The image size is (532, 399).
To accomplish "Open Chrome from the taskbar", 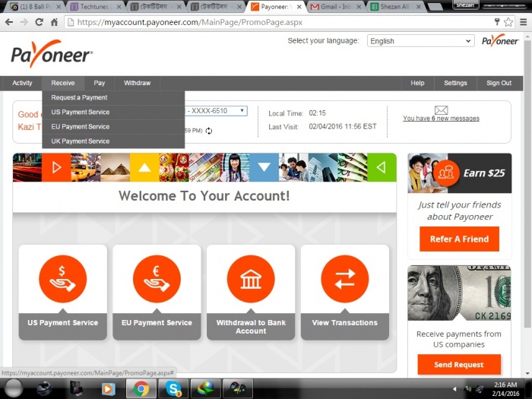I will [x=141, y=388].
